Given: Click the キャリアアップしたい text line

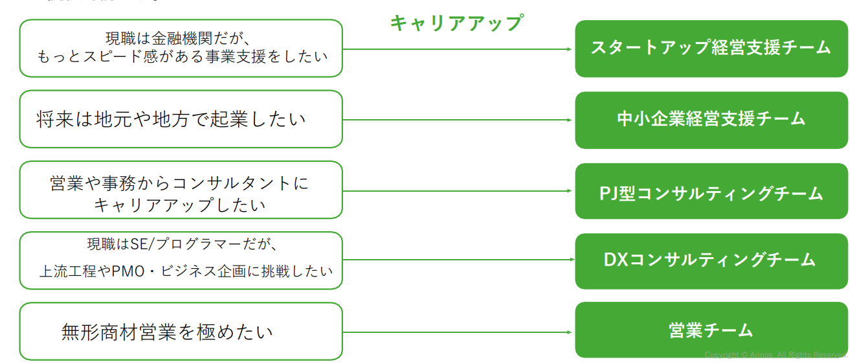Looking at the screenshot, I should [179, 205].
